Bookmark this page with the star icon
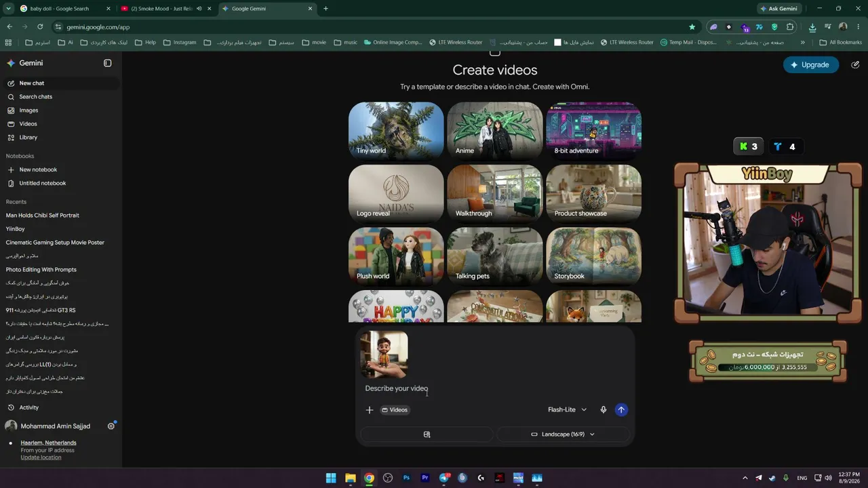 (x=692, y=27)
